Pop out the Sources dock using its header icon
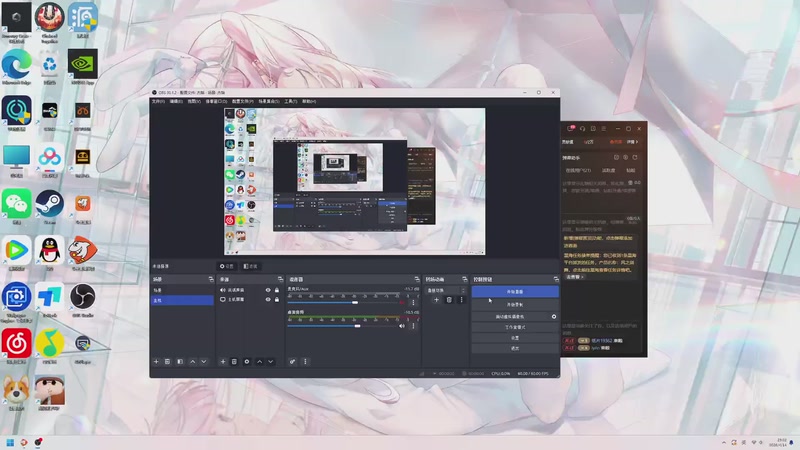 (280, 280)
